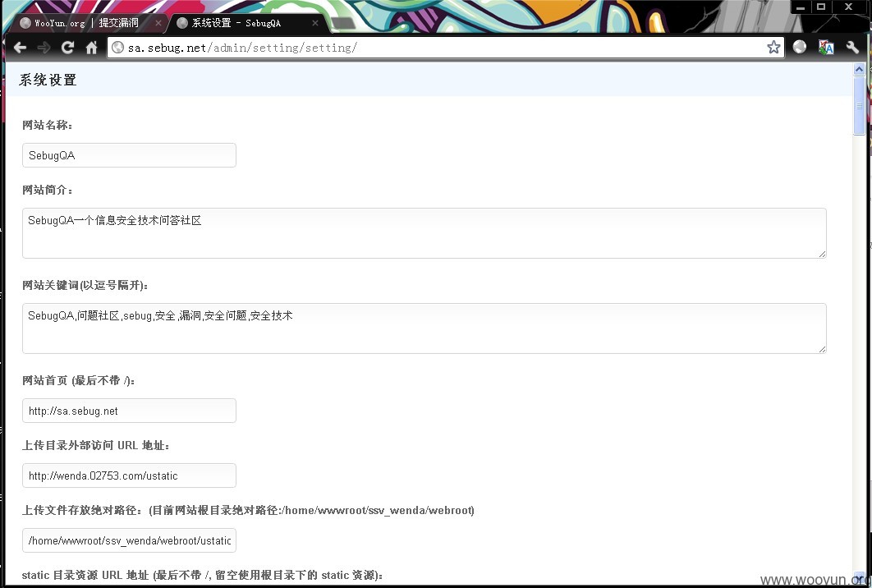Click the static 目录资源 URL 地址 label
Screen dimensions: 872x588
pyautogui.click(x=202, y=575)
